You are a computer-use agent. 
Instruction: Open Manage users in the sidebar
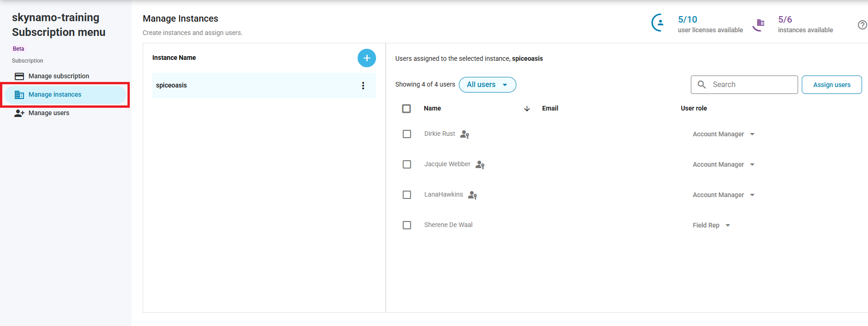click(49, 113)
